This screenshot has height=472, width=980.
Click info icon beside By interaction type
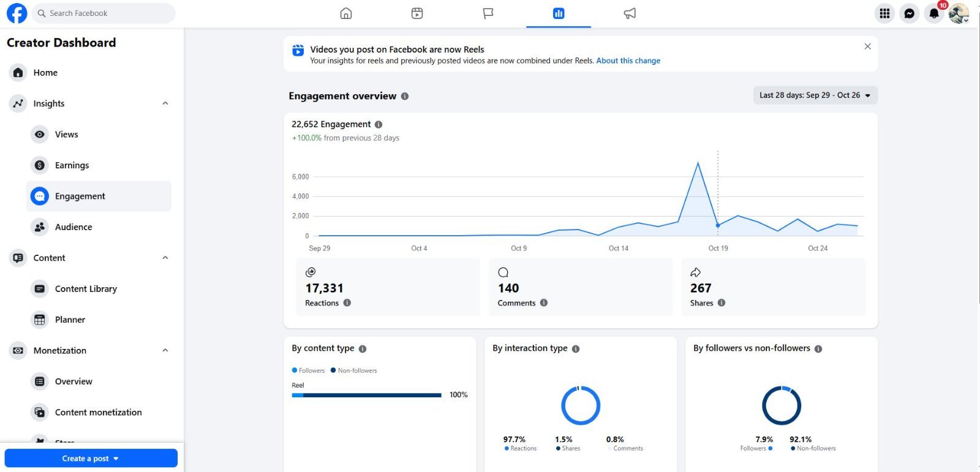576,349
